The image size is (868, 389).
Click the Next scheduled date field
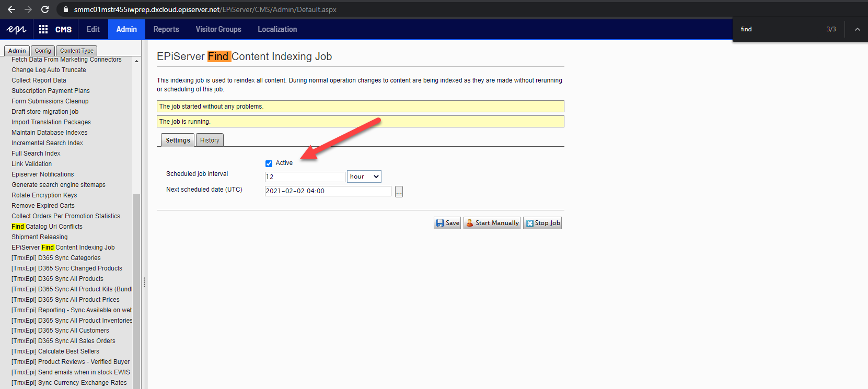pos(328,191)
